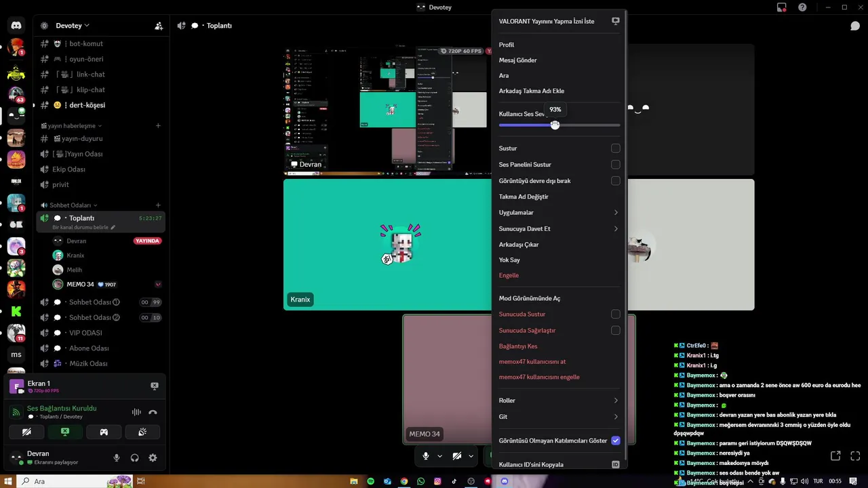Uncheck Görüntüsü Olmayan Katılımcıları Göster

[x=616, y=441]
